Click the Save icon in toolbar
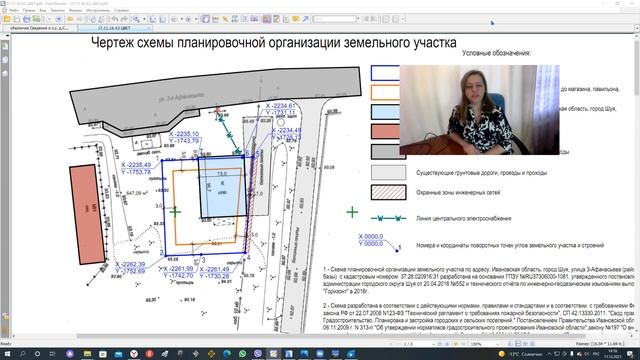This screenshot has height=360, width=640. pos(17,19)
